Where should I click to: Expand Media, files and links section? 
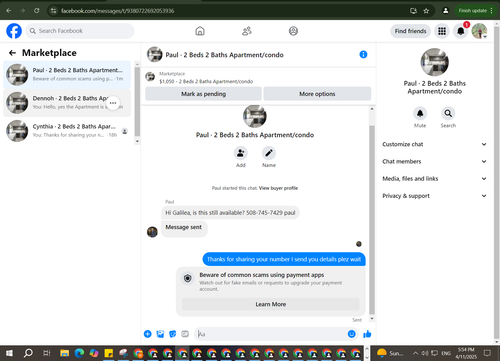point(435,179)
